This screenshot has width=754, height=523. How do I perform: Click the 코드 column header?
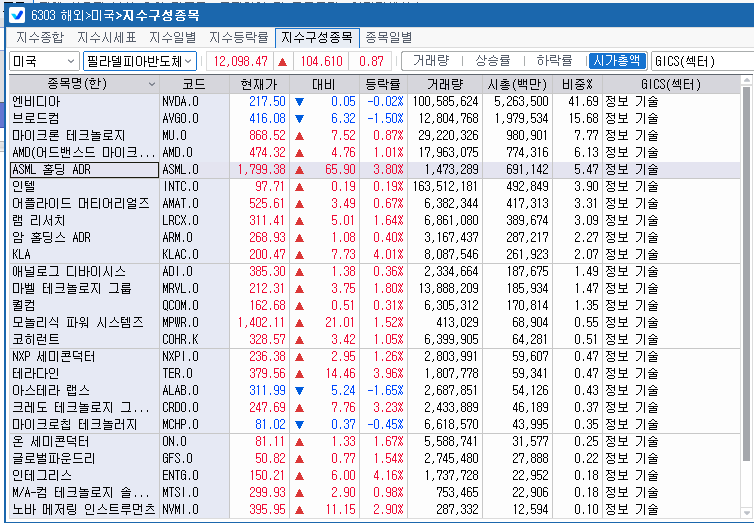(x=194, y=85)
